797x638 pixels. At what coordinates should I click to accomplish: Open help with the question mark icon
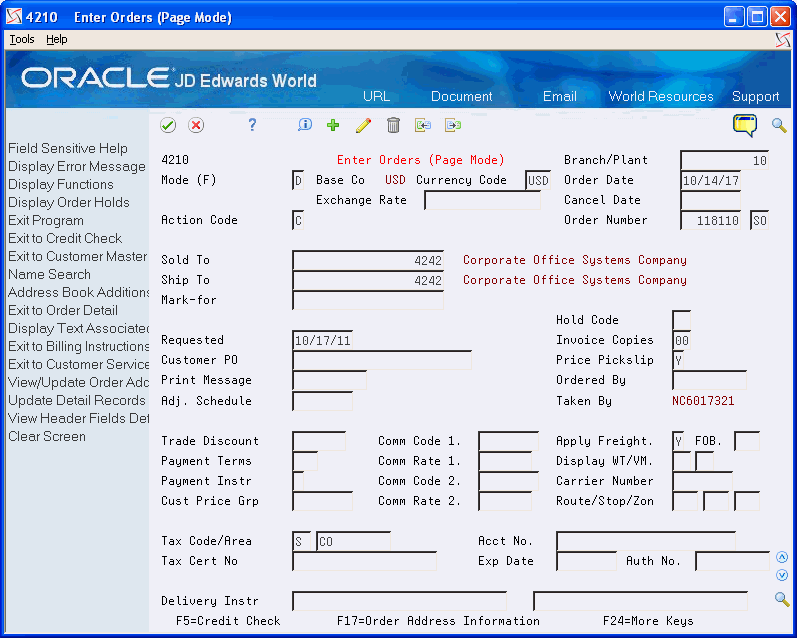pos(252,125)
